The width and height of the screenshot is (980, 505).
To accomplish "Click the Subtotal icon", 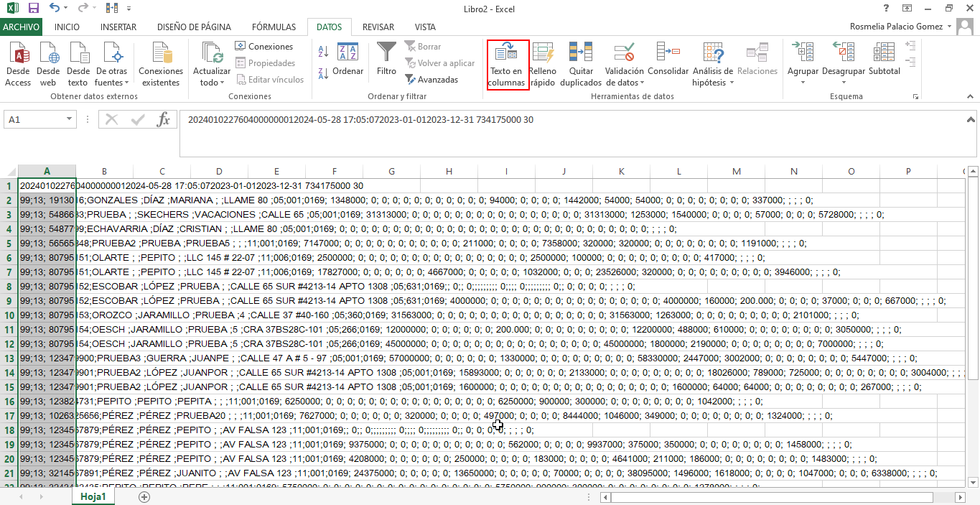I will click(884, 53).
